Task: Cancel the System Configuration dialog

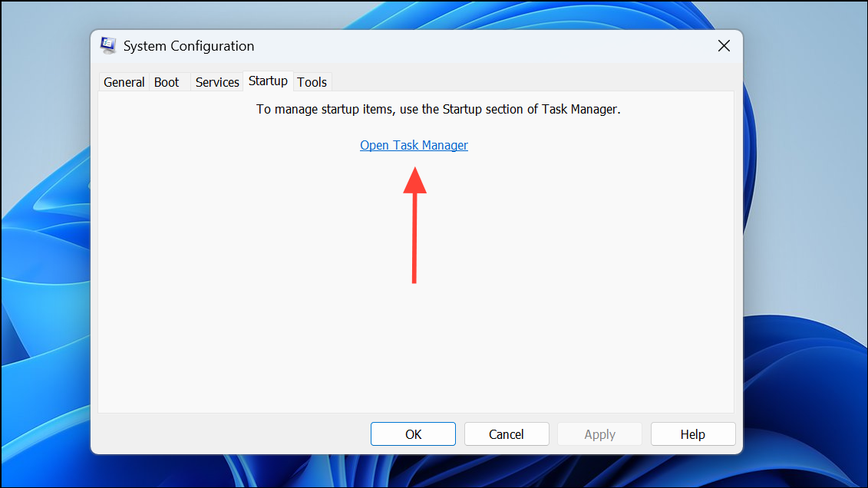Action: [507, 434]
